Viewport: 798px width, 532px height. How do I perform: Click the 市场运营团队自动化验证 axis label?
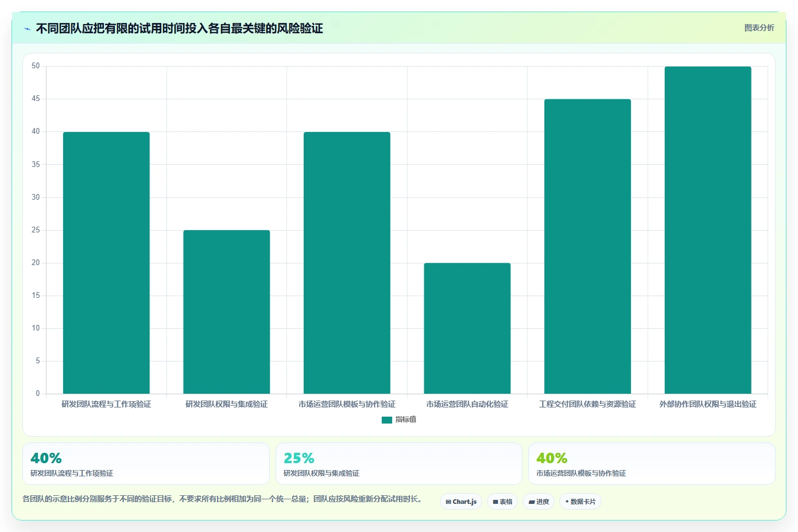(x=467, y=404)
